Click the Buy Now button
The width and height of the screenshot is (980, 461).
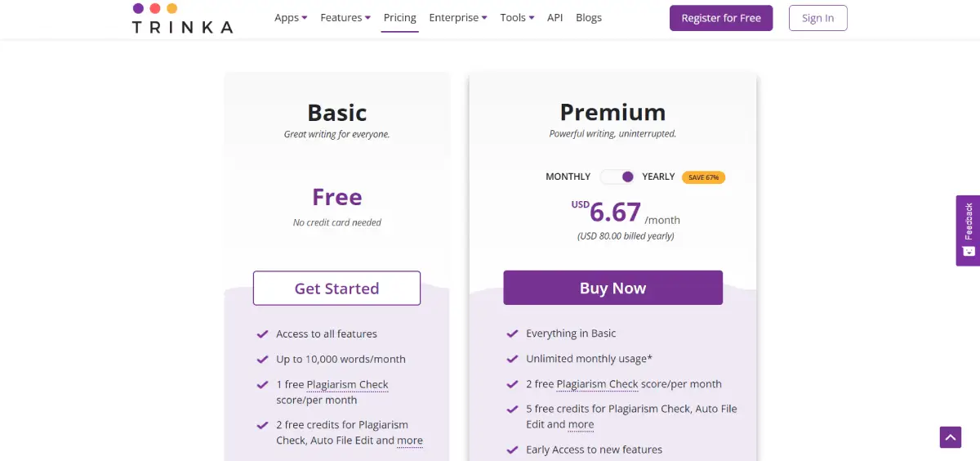coord(612,288)
